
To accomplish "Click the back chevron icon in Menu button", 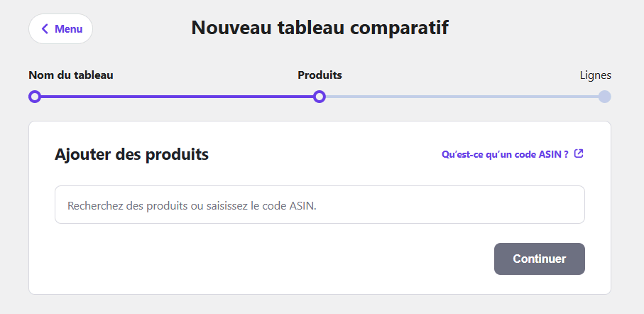I will (45, 29).
